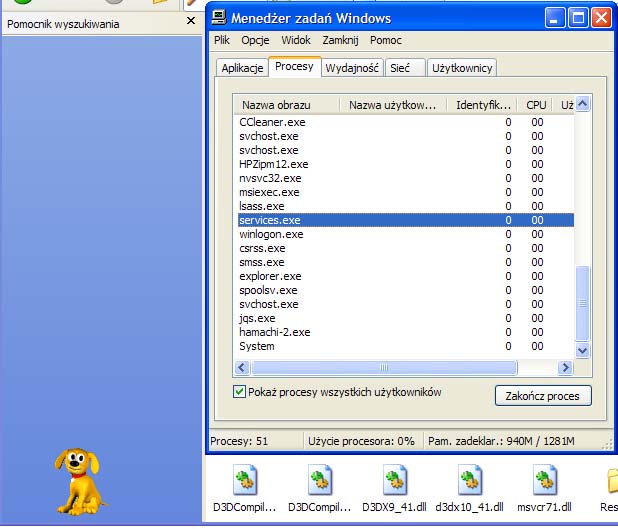Select the explorer.exe process

[x=406, y=276]
